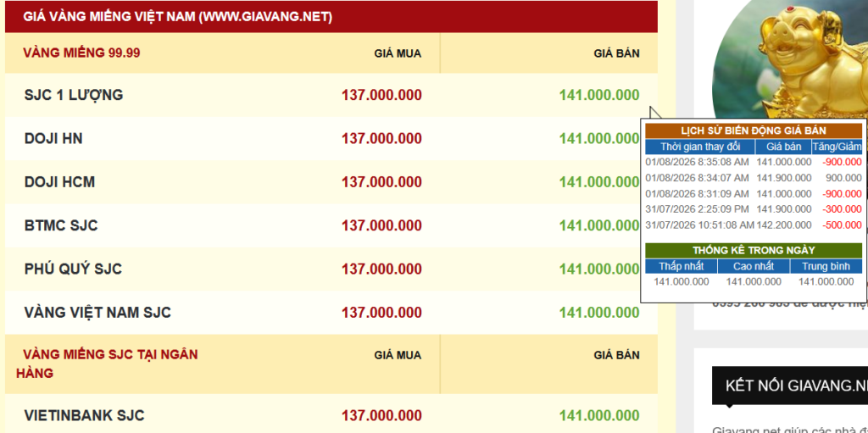The height and width of the screenshot is (433, 868).
Task: Click the 'Trung bình' statistics header
Action: 826,266
